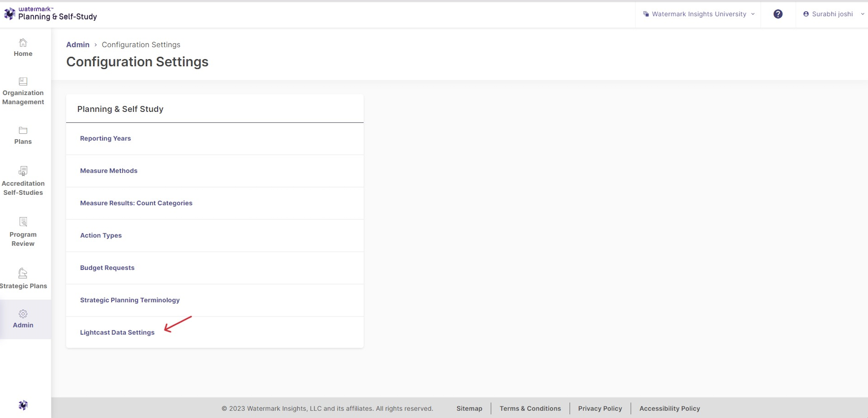Open the Reporting Years settings link
Image resolution: width=868 pixels, height=418 pixels.
106,138
